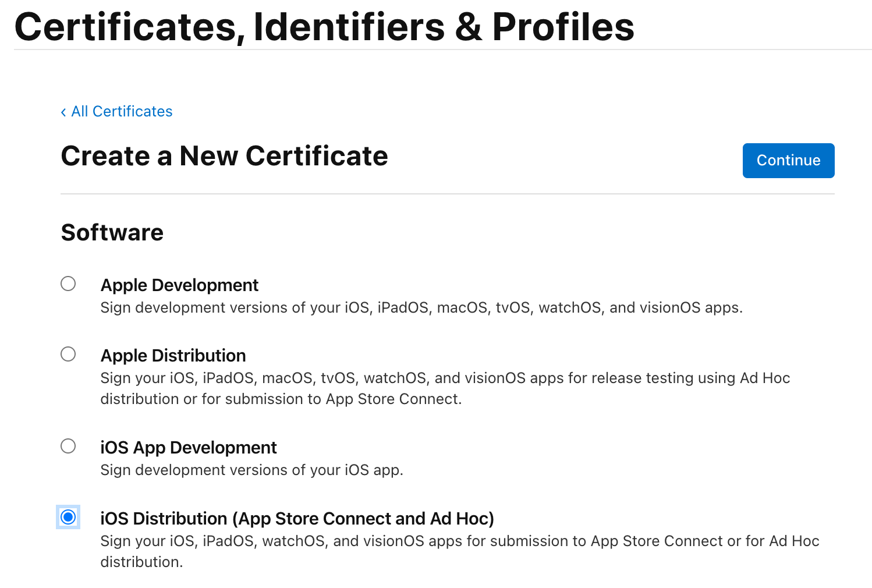Select the Apple Development radio button
Screen dimensions: 872x588
click(68, 284)
